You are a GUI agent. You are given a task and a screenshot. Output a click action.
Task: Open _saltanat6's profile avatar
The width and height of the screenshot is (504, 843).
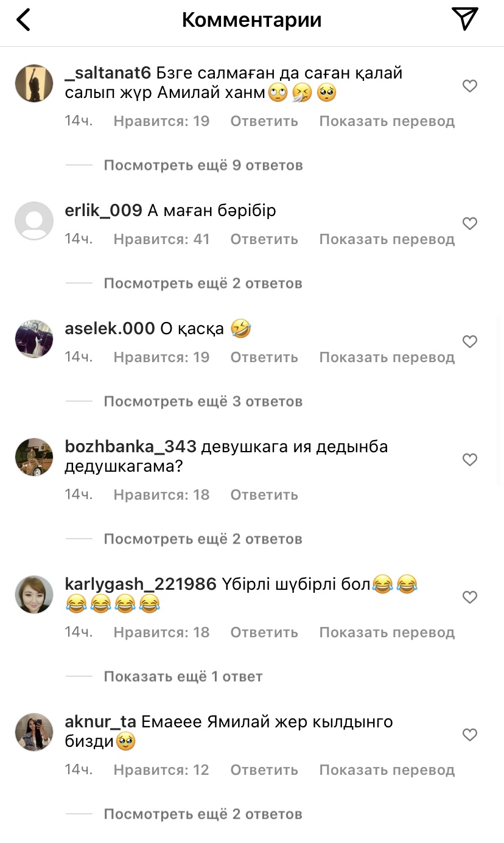pyautogui.click(x=34, y=83)
